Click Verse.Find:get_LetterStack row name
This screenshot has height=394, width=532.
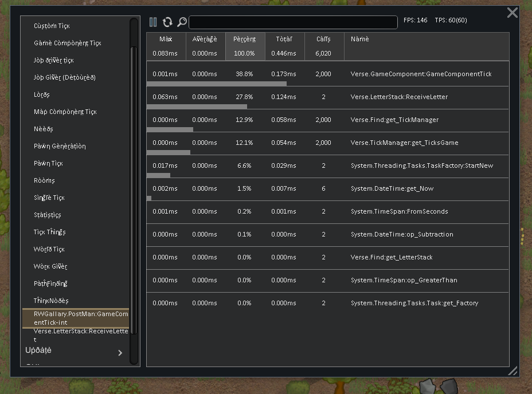click(x=392, y=257)
